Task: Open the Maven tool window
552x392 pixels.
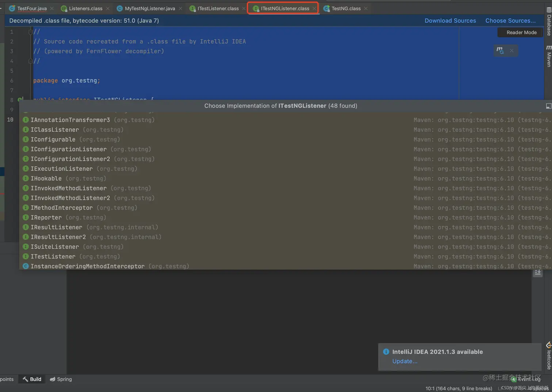Action: click(x=549, y=56)
